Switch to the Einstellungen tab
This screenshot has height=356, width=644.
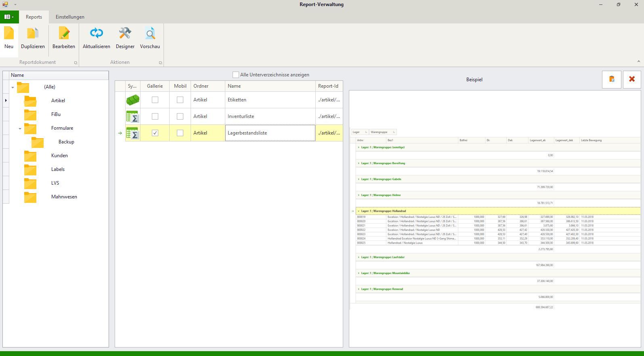70,17
